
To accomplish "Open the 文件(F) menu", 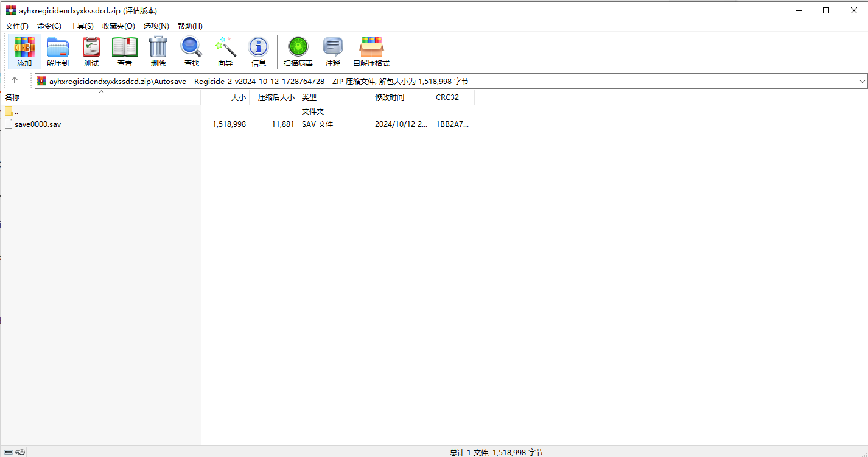I will point(17,26).
